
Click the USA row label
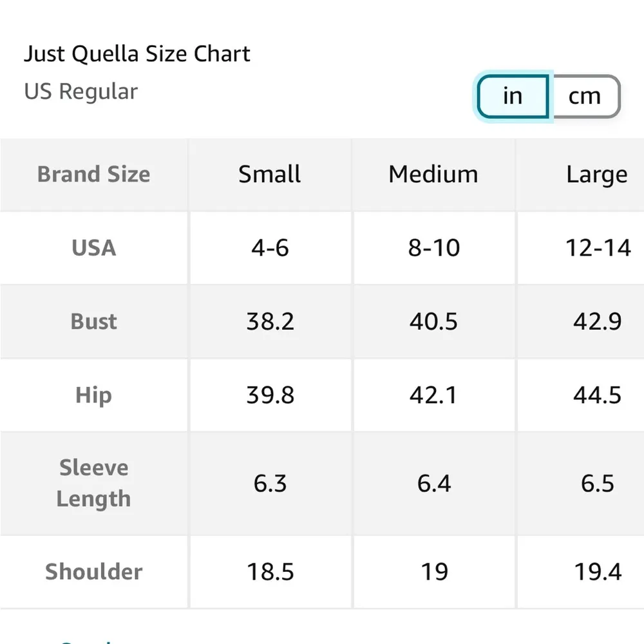(94, 248)
